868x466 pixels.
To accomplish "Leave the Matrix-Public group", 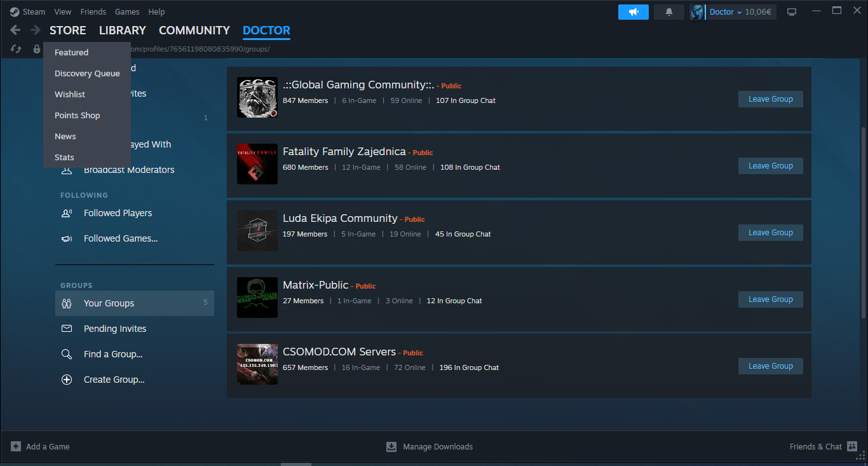I will pos(770,299).
